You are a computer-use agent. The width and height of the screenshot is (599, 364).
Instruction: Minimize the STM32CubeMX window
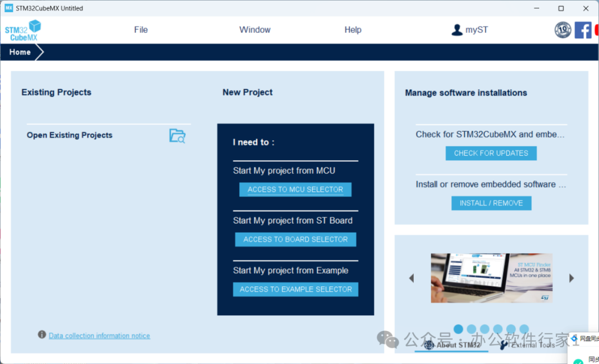tap(536, 8)
